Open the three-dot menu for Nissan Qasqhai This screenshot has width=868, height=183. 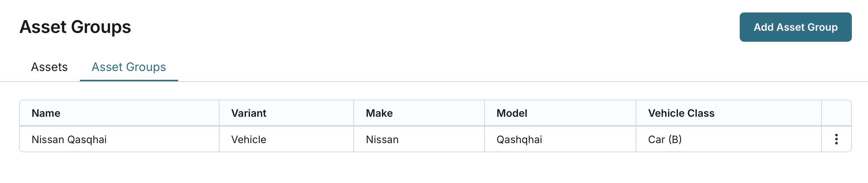[x=836, y=139]
